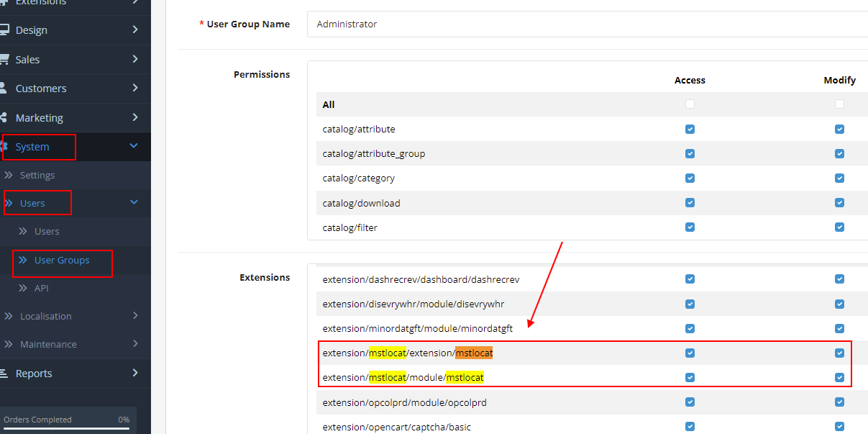Expand the Maintenance submenu chevron

(135, 344)
